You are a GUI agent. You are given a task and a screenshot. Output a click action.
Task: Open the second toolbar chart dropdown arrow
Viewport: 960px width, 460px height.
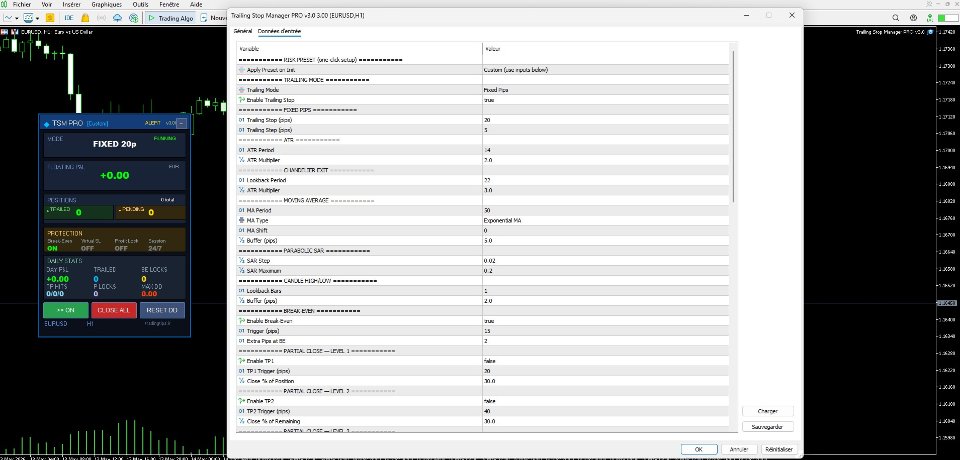tap(38, 18)
